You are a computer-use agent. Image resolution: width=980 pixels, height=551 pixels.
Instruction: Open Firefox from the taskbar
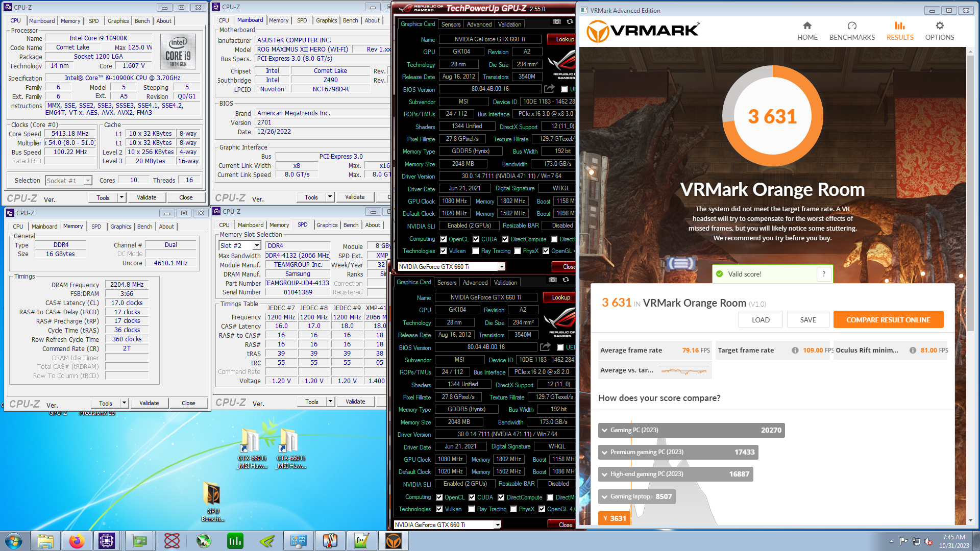(x=77, y=541)
